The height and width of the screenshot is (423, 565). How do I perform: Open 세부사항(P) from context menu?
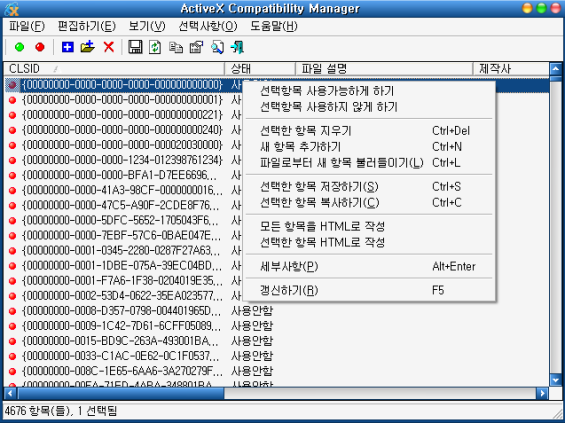tap(369, 266)
